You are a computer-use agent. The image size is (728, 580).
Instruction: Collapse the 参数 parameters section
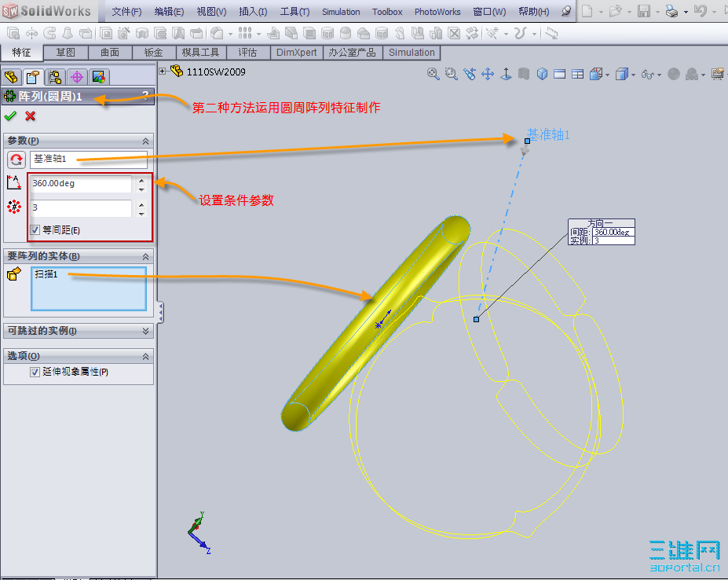(145, 141)
